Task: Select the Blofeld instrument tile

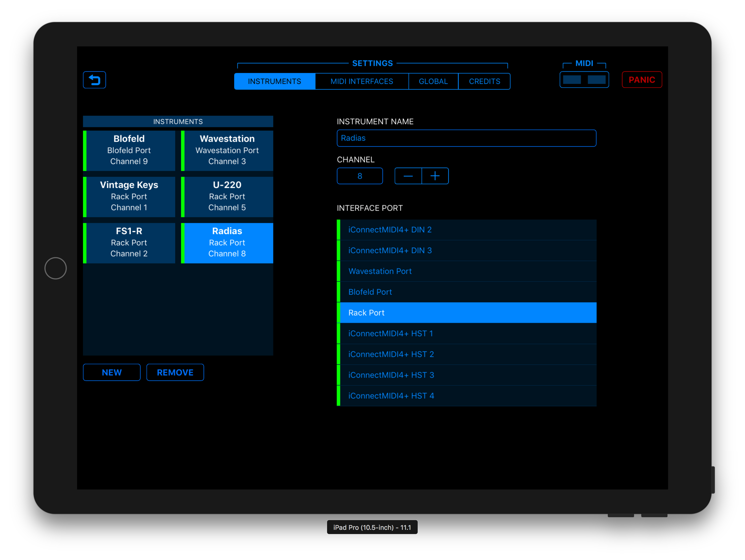Action: 129,150
